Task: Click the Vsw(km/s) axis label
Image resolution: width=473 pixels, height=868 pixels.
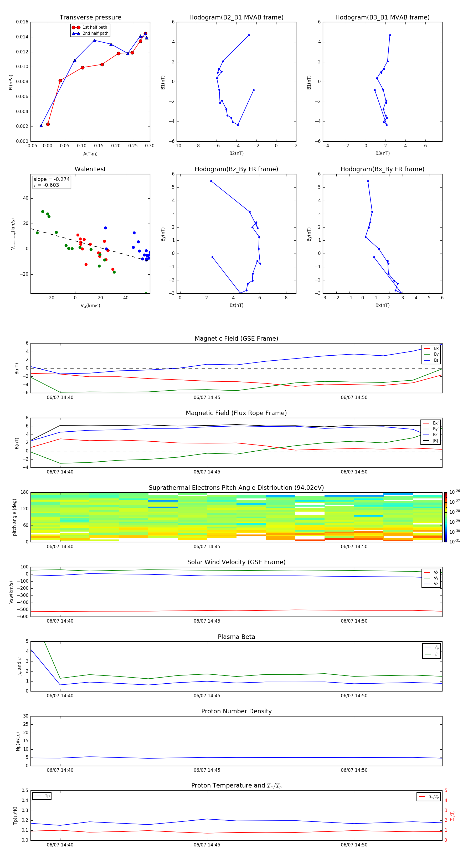Action: (x=11, y=592)
